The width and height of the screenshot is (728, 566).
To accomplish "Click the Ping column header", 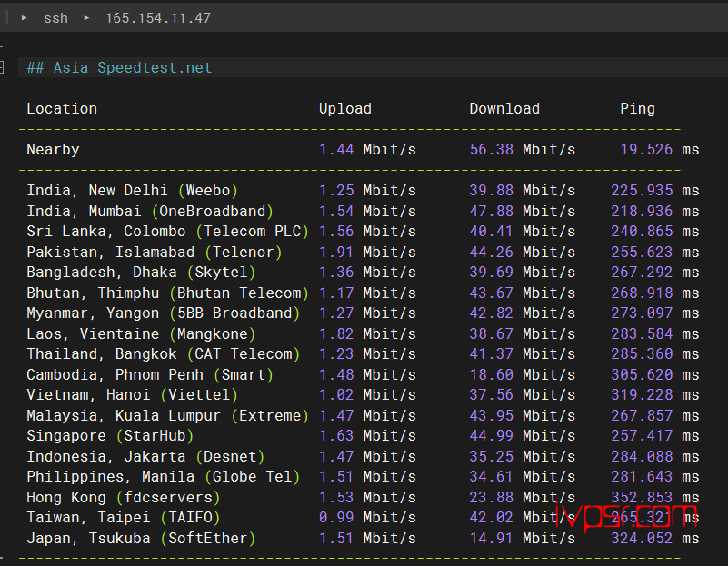I will (637, 108).
